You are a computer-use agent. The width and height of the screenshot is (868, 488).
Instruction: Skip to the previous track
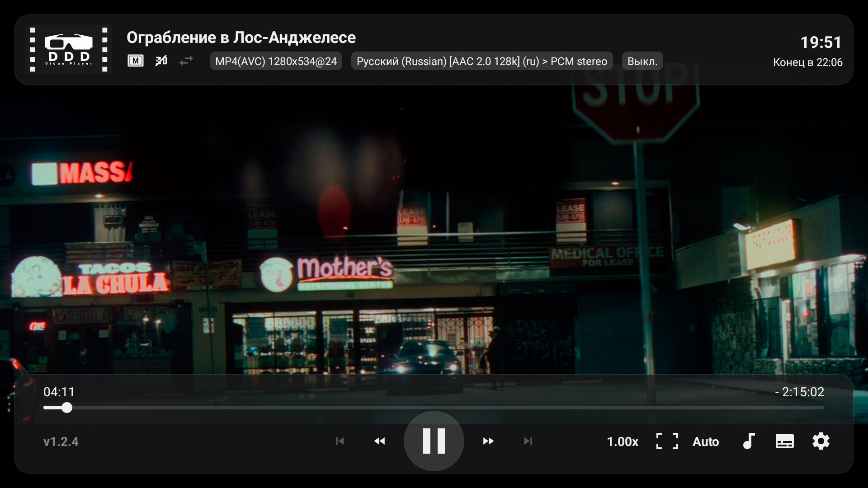click(340, 441)
